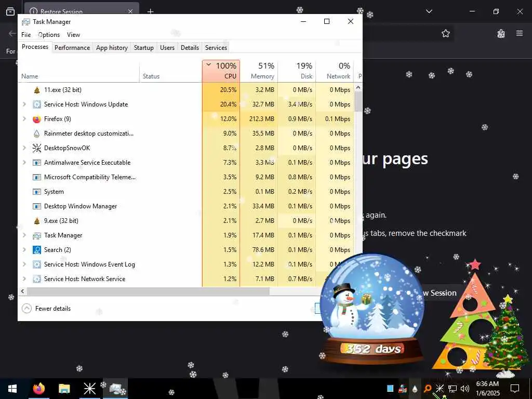The width and height of the screenshot is (532, 399).
Task: Switch to the Users tab
Action: (x=167, y=47)
